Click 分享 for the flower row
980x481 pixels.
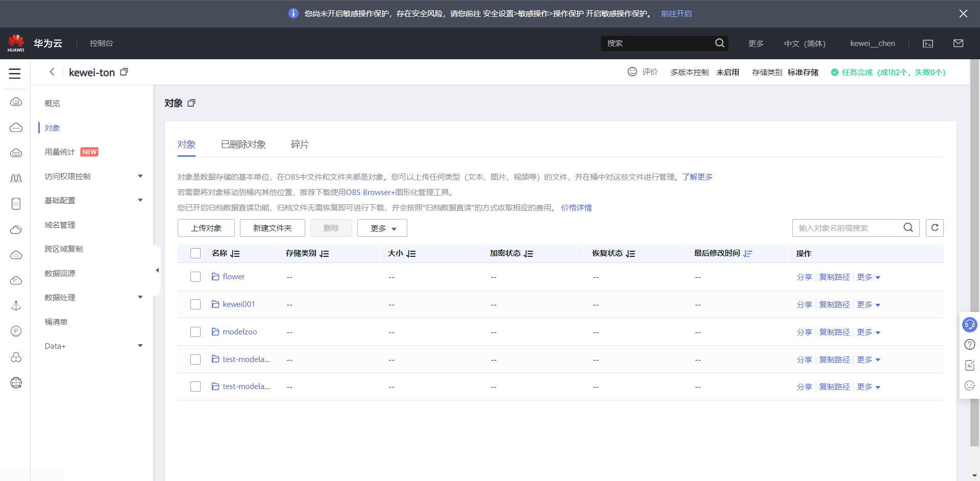click(x=804, y=277)
